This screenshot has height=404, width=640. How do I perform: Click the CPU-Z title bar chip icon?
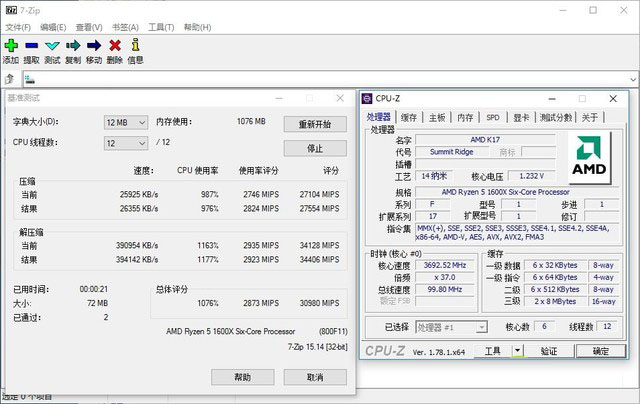coord(367,98)
